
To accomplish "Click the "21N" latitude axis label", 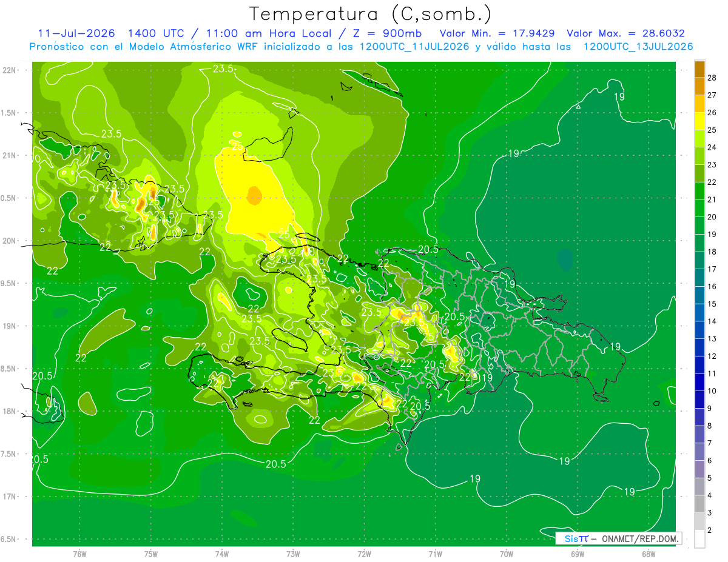I will (10, 155).
